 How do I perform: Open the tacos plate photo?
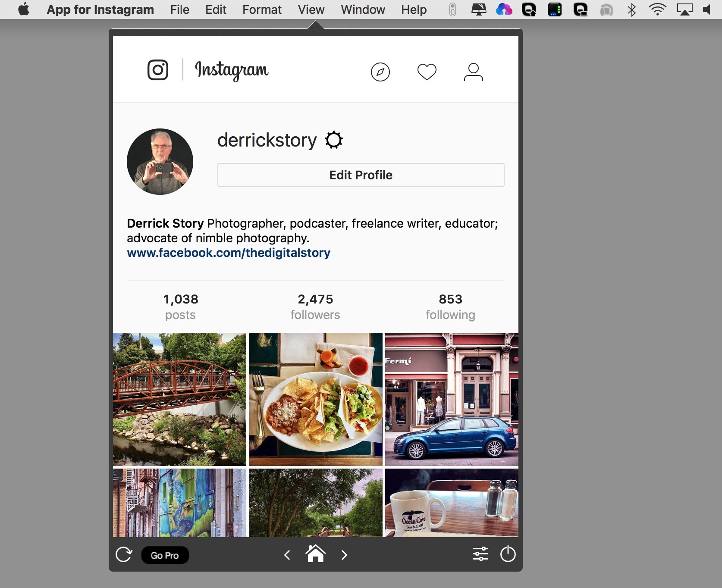tap(316, 399)
